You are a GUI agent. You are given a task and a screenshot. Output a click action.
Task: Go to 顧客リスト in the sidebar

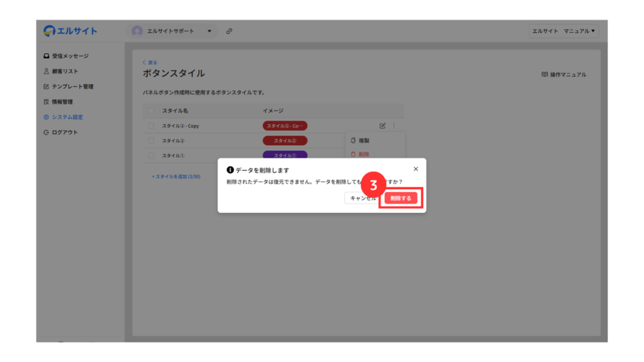65,71
